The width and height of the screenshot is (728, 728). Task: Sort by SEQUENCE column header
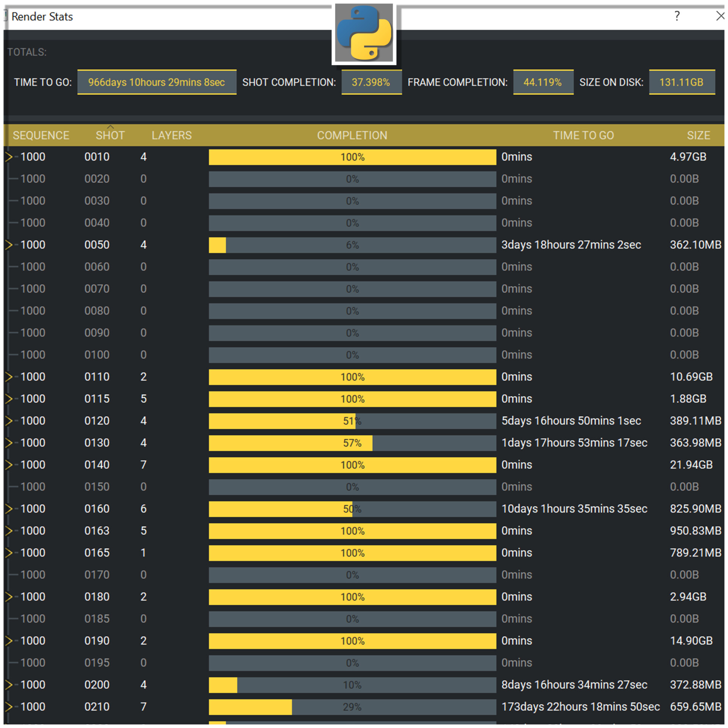click(x=41, y=135)
